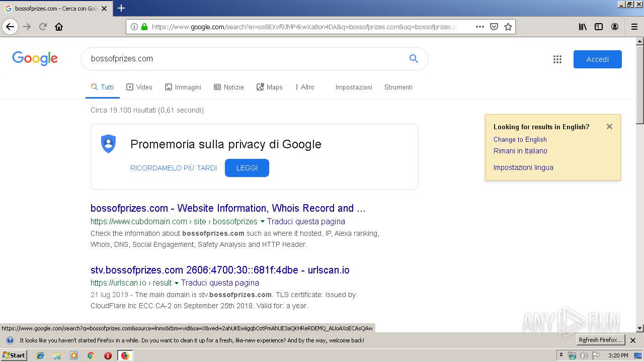Launch Chrome from the taskbar
This screenshot has width=644, height=362.
pos(91,355)
